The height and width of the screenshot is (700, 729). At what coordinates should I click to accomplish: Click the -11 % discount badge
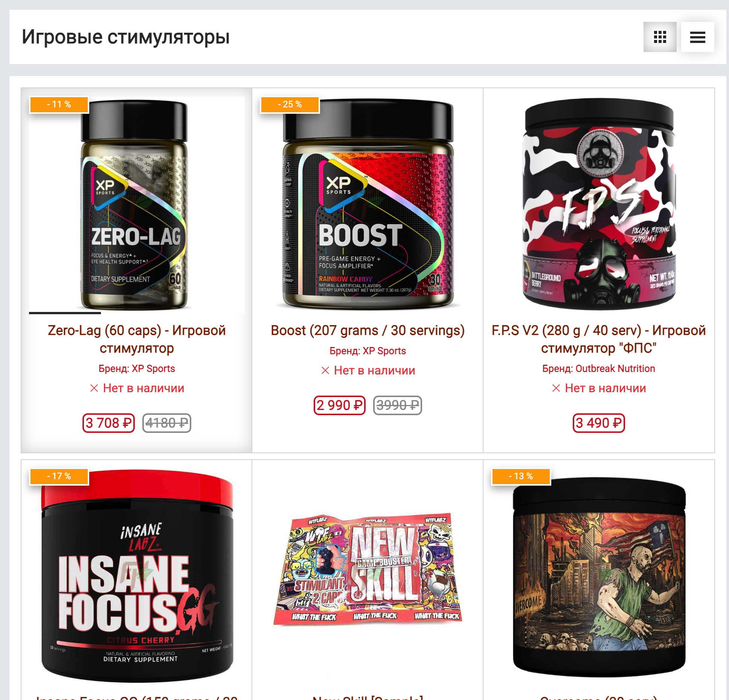(x=59, y=104)
